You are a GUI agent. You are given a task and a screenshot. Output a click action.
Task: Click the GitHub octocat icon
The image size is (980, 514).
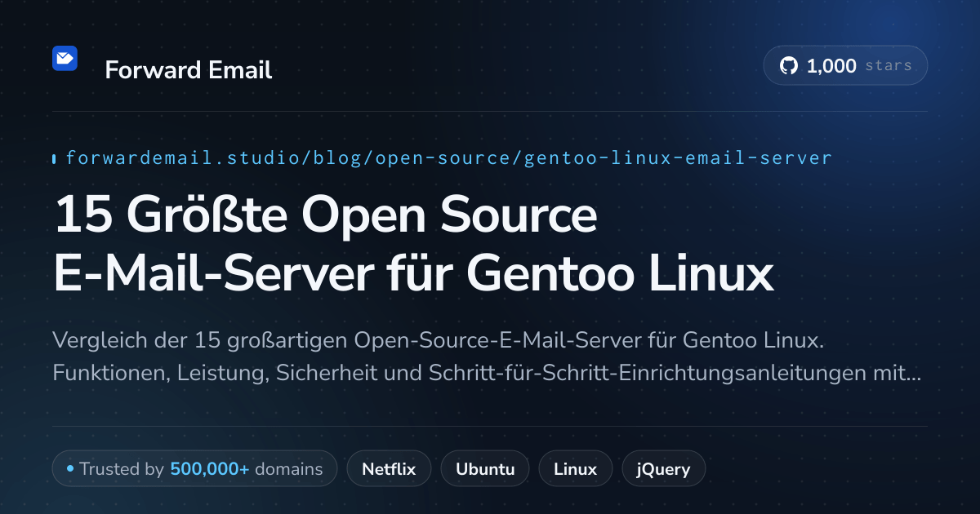click(x=789, y=66)
